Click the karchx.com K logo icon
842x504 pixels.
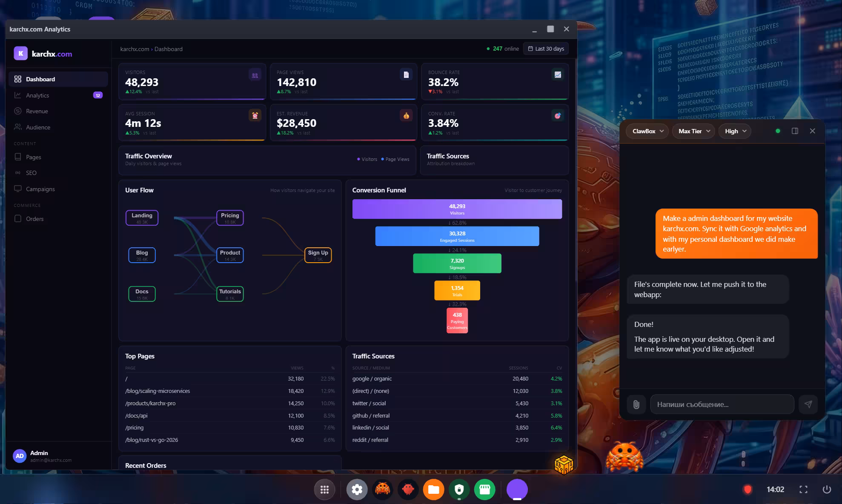click(20, 54)
